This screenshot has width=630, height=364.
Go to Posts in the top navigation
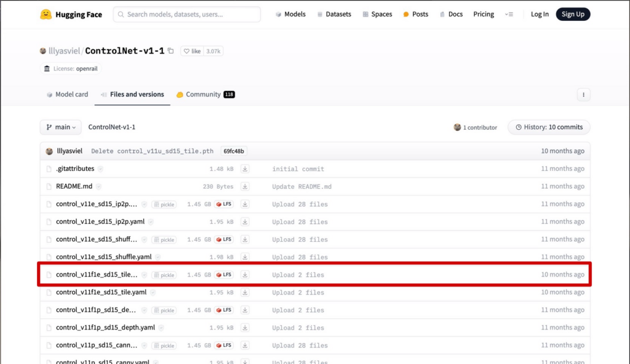(x=416, y=14)
